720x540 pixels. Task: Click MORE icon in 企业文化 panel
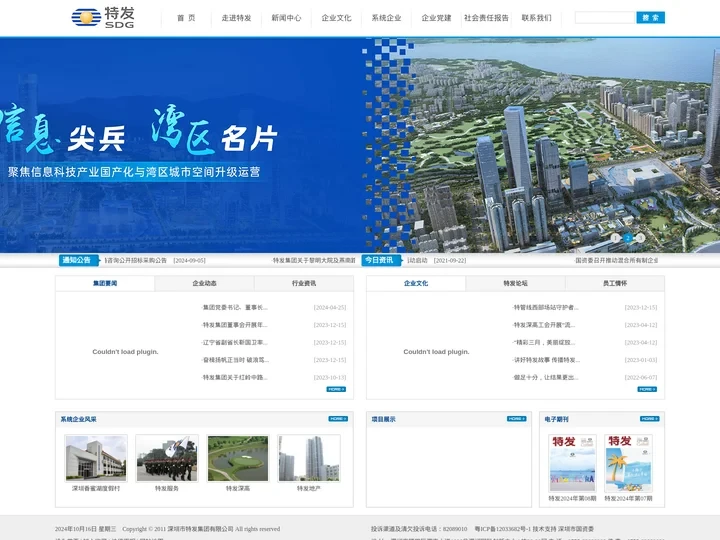coord(647,389)
